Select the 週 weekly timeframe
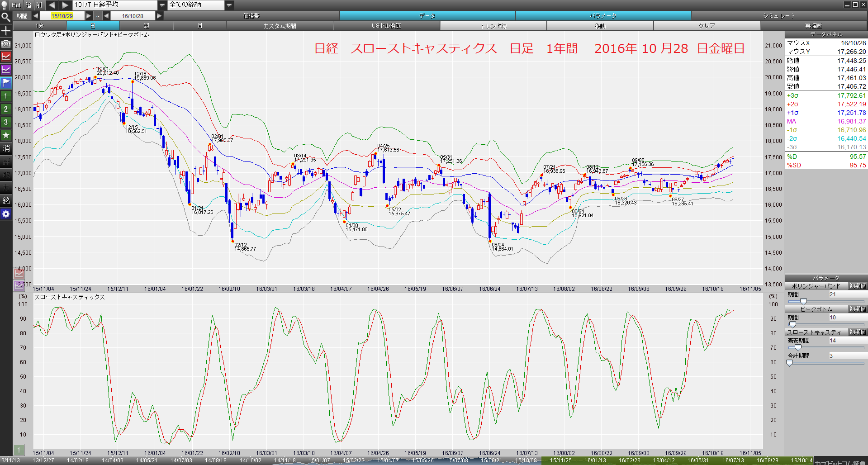The height and width of the screenshot is (465, 868). (146, 26)
